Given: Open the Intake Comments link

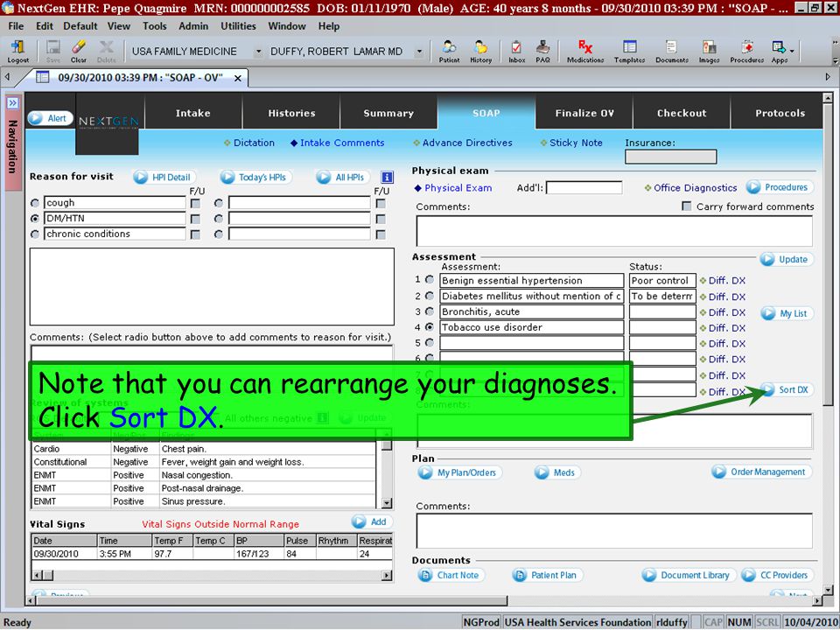Looking at the screenshot, I should [x=338, y=143].
